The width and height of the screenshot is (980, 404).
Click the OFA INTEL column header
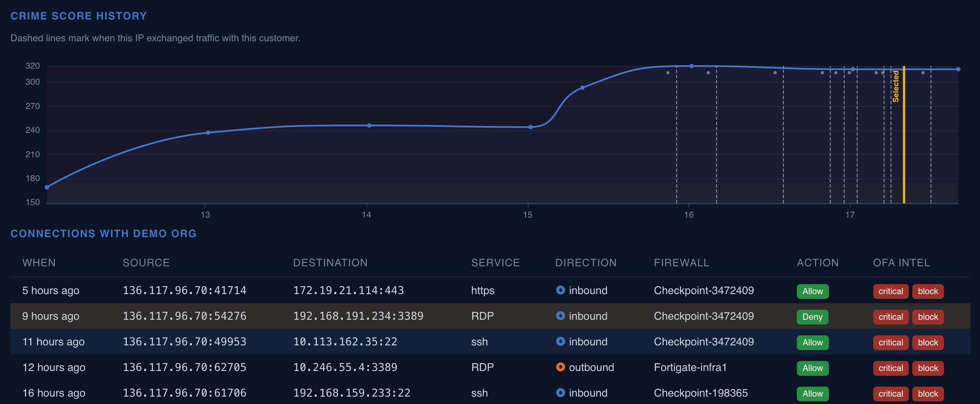pos(901,263)
